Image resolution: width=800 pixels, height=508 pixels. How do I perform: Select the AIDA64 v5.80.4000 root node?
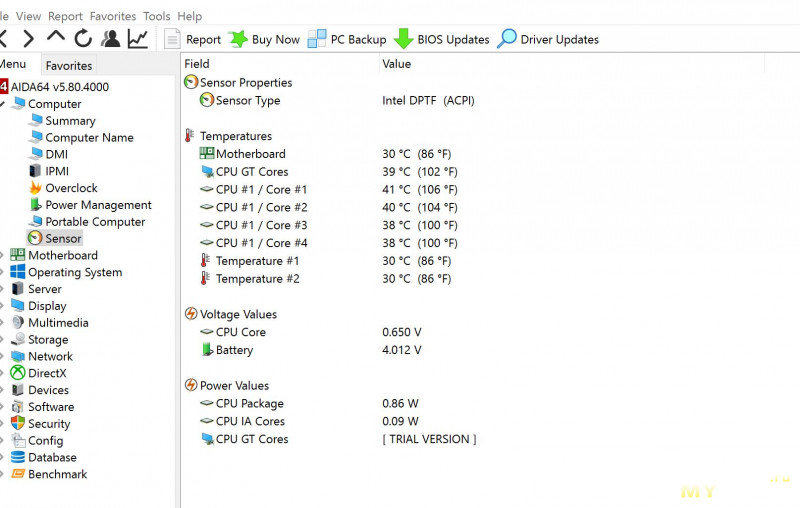pyautogui.click(x=60, y=87)
